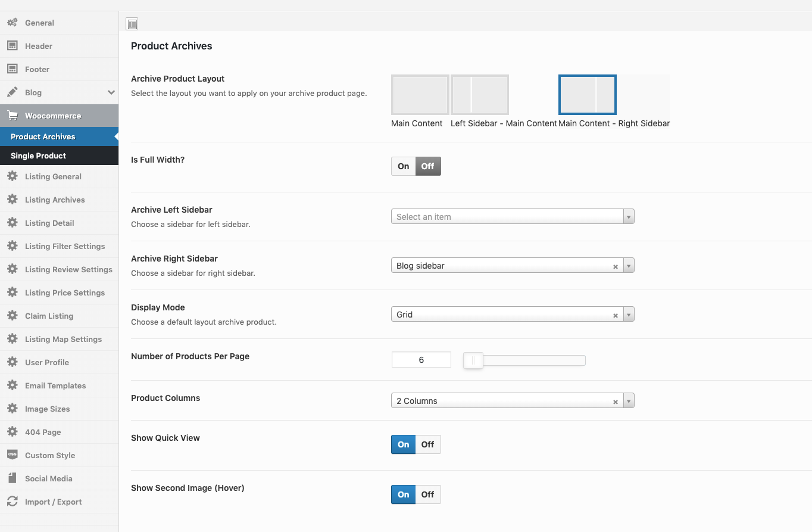Navigate to the 404 Page settings
Screen dimensions: 812x532
click(43, 432)
